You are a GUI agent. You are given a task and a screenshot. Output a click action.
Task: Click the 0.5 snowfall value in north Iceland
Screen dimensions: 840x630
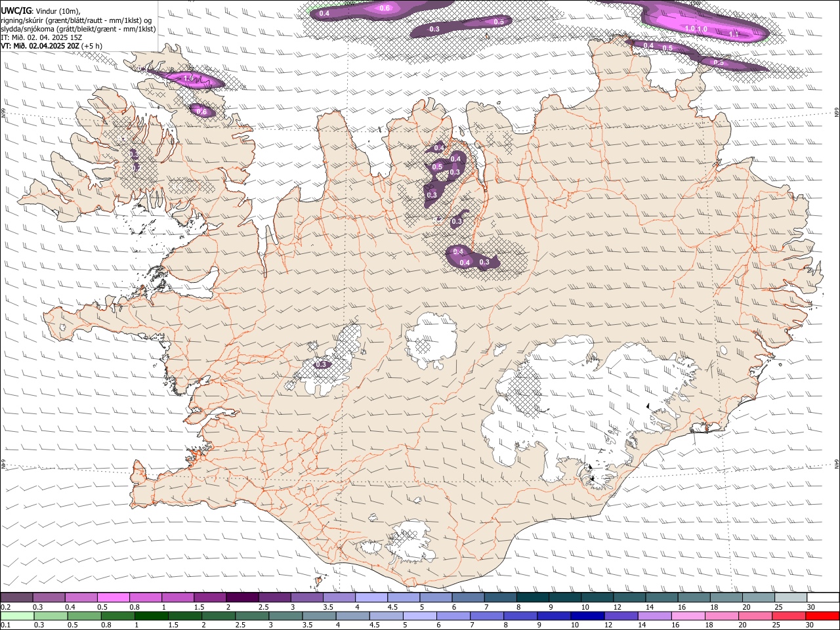[x=437, y=167]
